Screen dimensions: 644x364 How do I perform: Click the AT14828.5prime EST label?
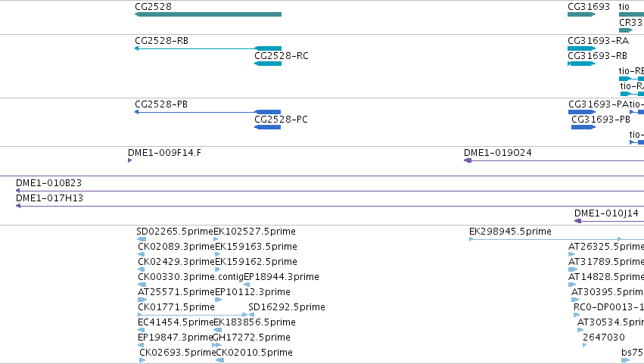pos(606,277)
